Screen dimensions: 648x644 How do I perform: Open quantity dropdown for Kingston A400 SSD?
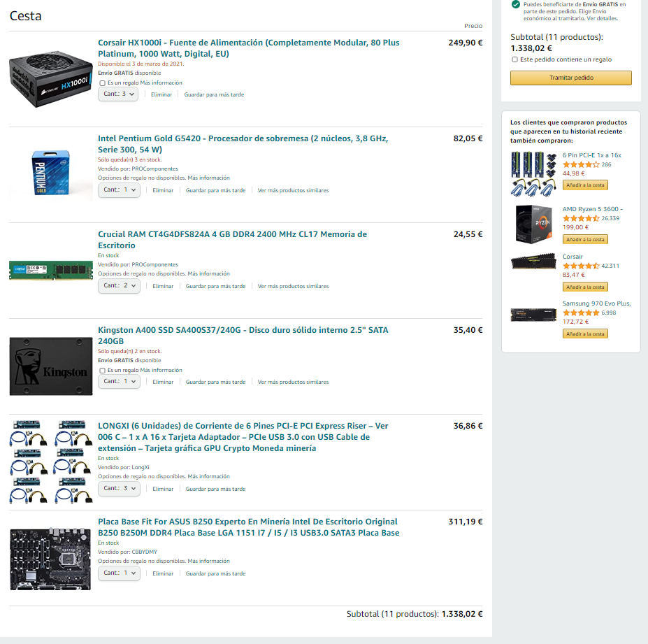(x=119, y=382)
